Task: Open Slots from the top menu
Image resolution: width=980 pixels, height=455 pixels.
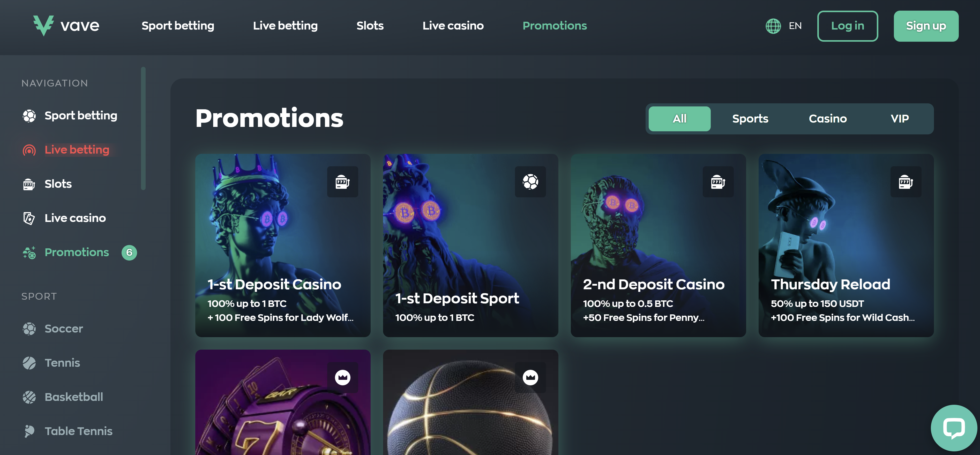Action: (370, 26)
